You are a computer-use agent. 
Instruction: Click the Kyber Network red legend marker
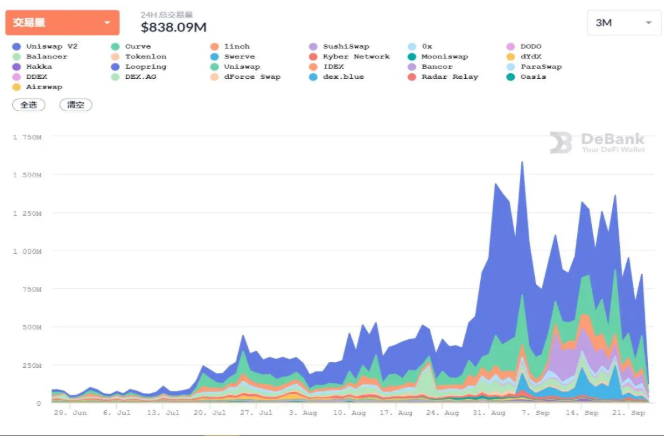(313, 57)
